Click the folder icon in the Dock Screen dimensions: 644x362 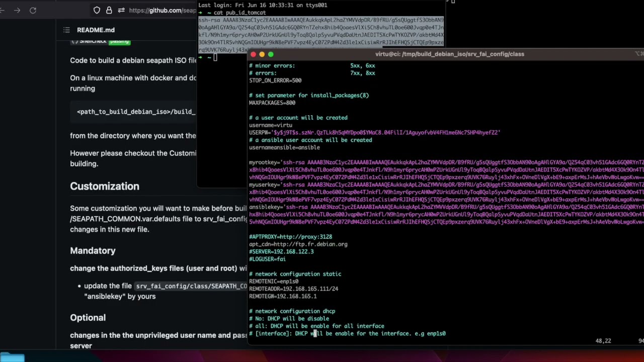12,358
